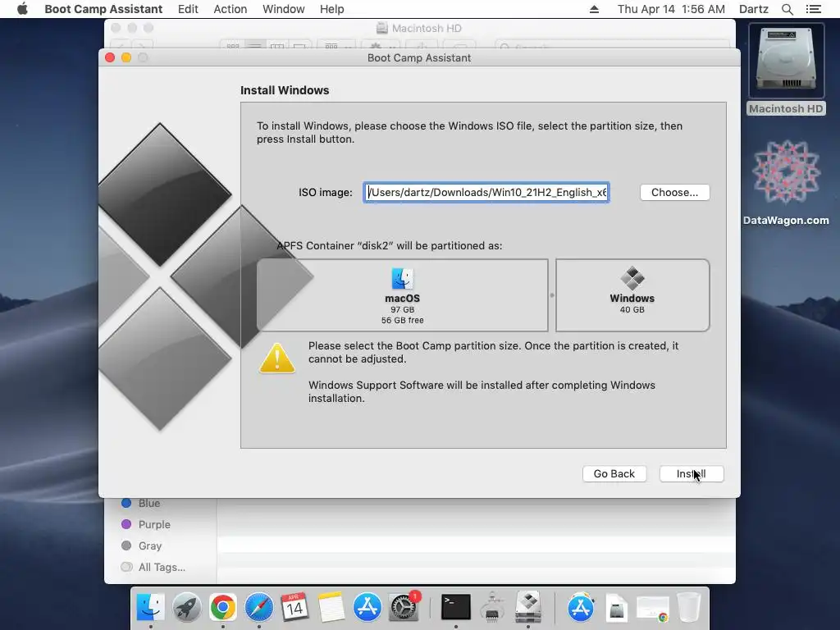The image size is (840, 630).
Task: Click the Go Back button
Action: (x=614, y=473)
